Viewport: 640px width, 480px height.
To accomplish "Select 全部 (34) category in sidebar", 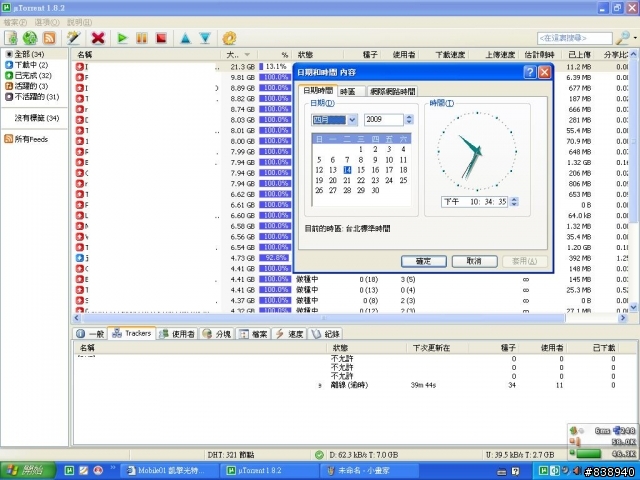I will point(29,54).
